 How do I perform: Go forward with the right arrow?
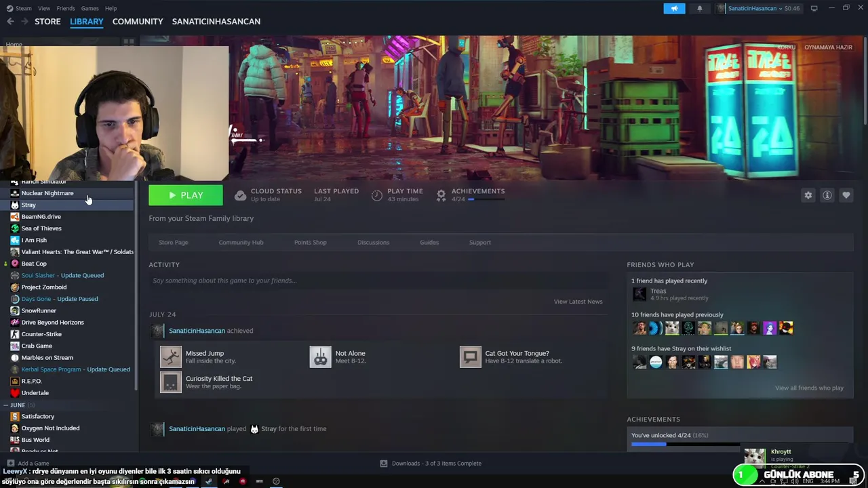pos(24,22)
